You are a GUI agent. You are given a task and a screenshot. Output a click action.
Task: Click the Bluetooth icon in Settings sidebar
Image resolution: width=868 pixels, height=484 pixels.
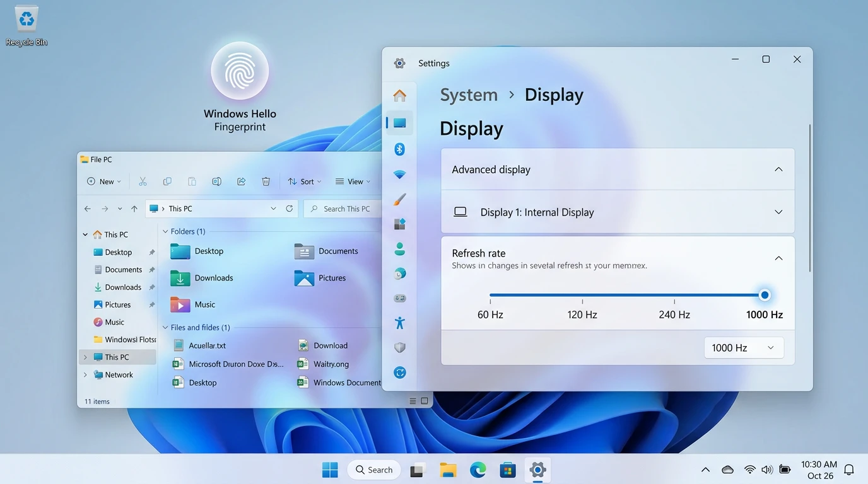pos(399,149)
